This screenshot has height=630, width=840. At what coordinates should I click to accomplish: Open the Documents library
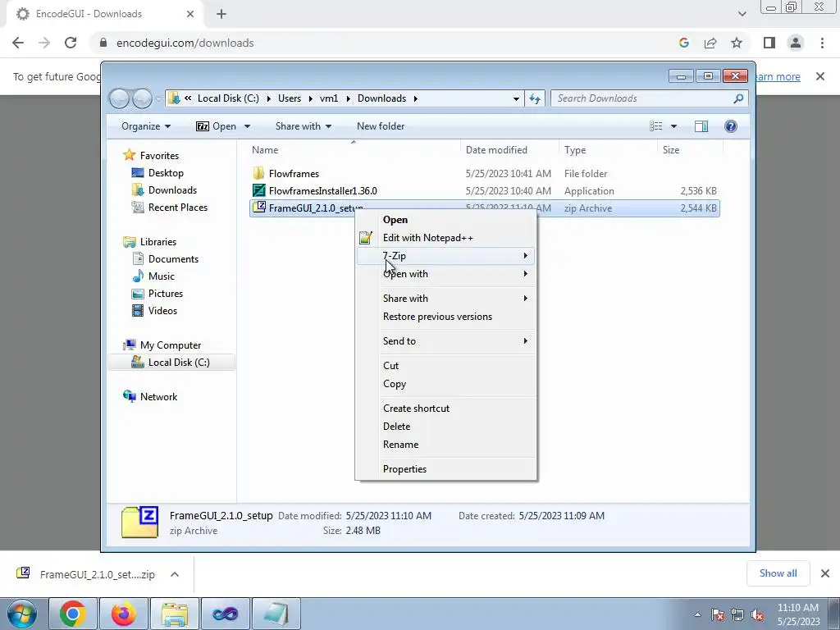(x=173, y=259)
